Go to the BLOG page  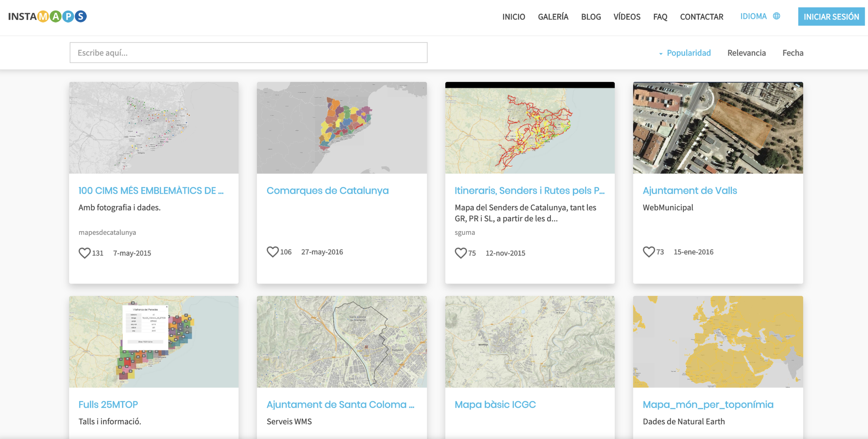591,17
